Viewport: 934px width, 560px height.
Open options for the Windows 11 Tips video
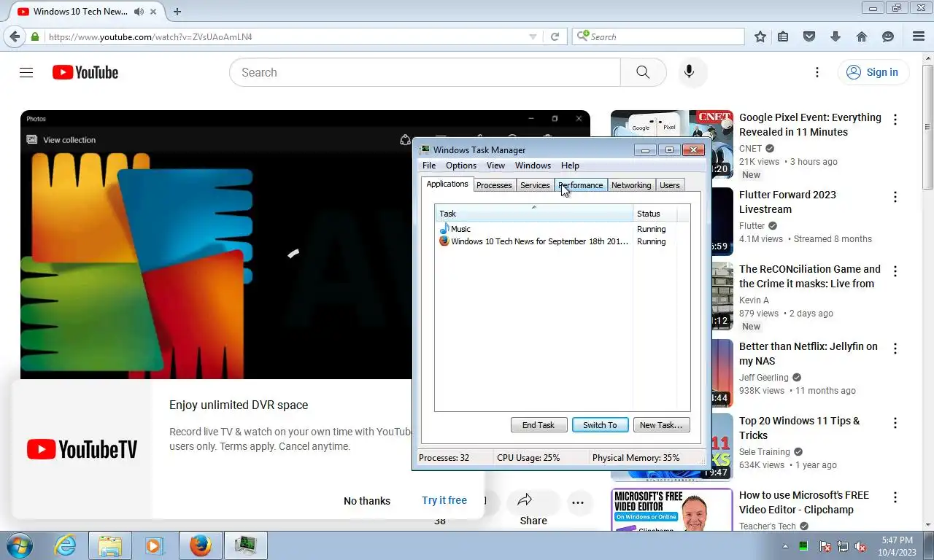tap(895, 423)
